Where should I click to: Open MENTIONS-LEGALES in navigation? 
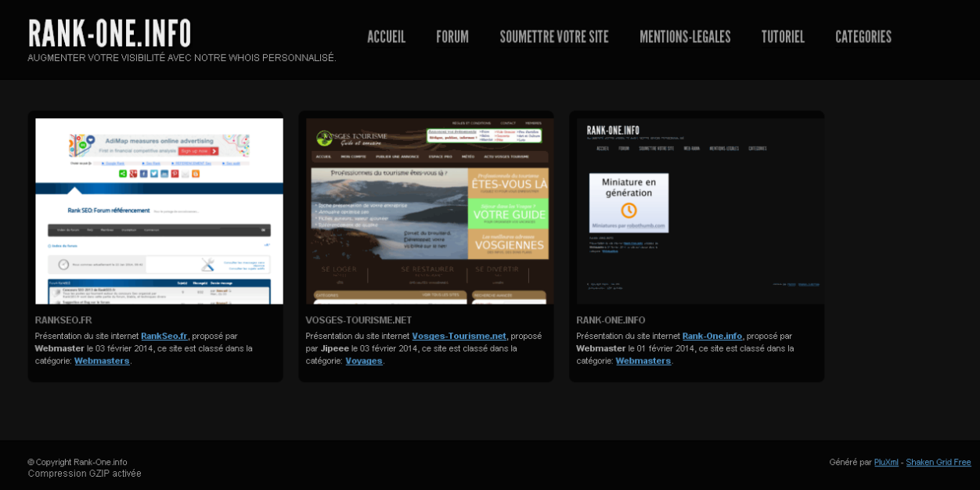(685, 37)
